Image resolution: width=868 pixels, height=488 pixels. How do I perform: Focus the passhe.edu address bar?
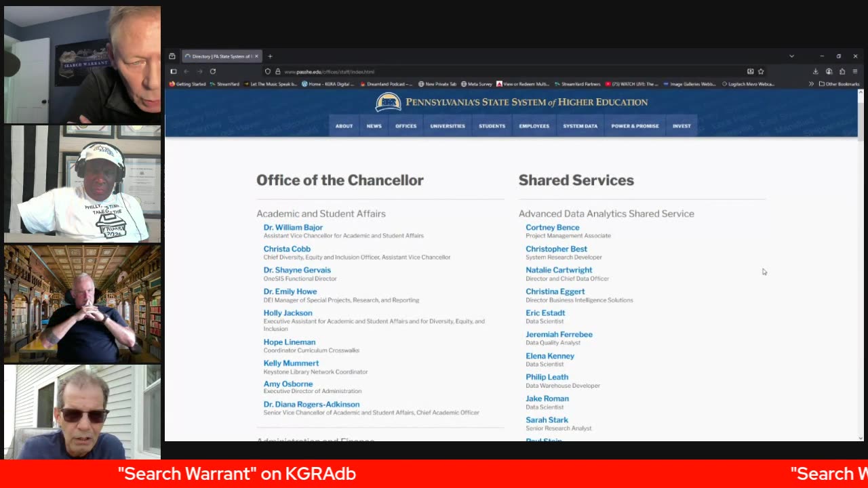pyautogui.click(x=515, y=71)
